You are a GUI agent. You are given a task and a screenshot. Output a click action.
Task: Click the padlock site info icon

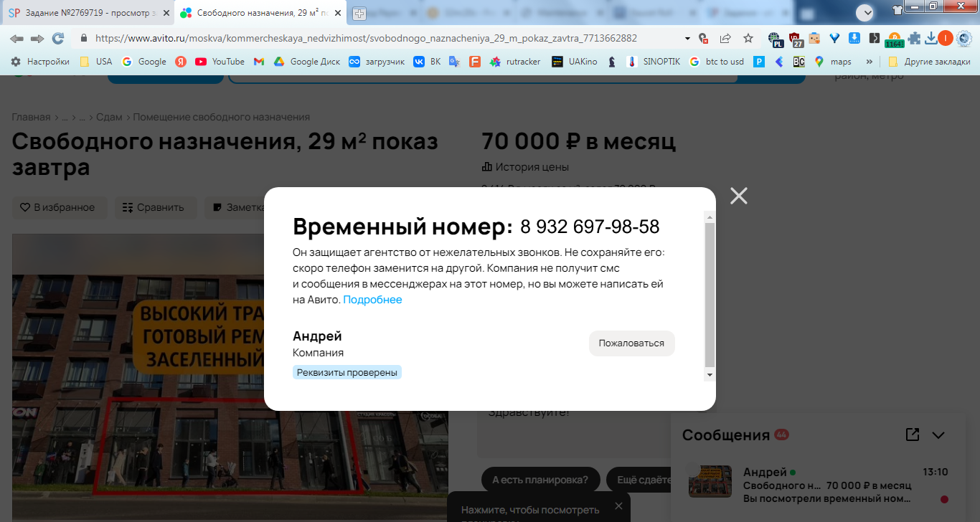84,39
